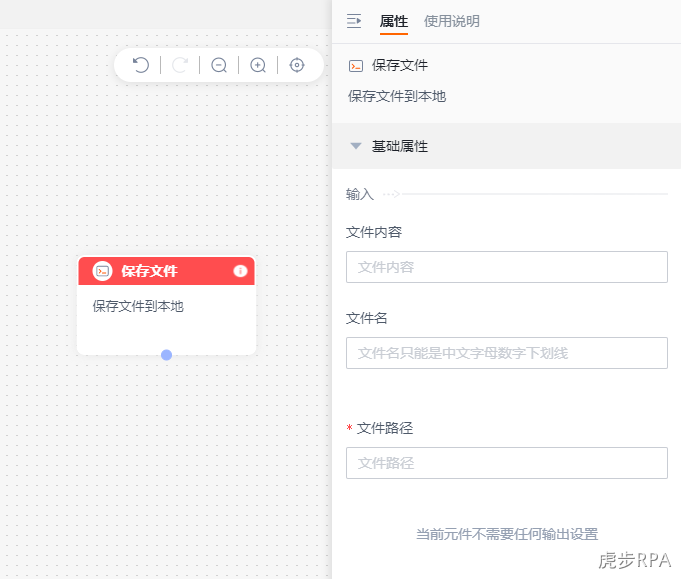Zoom out the canvas with minus magnifier

coord(219,65)
